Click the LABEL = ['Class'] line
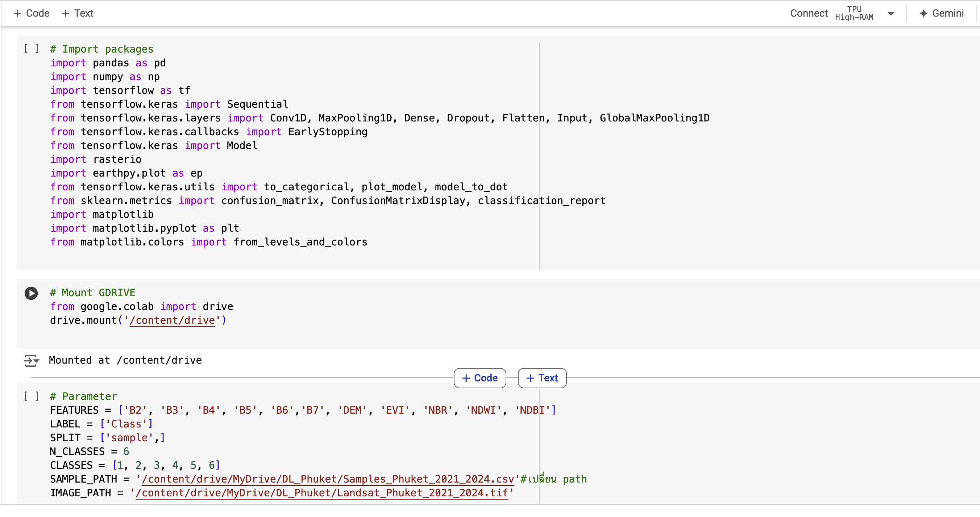 coord(101,424)
